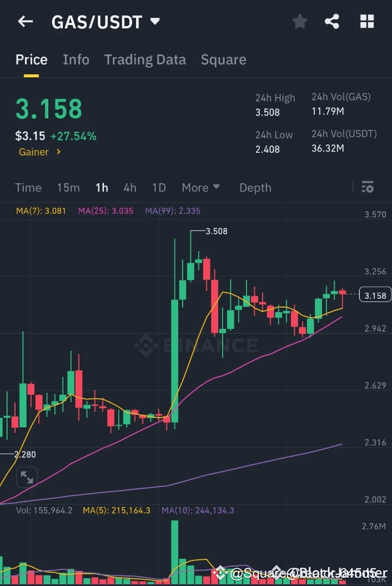392x586 pixels.
Task: Add GAS/USDT to favorites via star icon
Action: click(299, 21)
